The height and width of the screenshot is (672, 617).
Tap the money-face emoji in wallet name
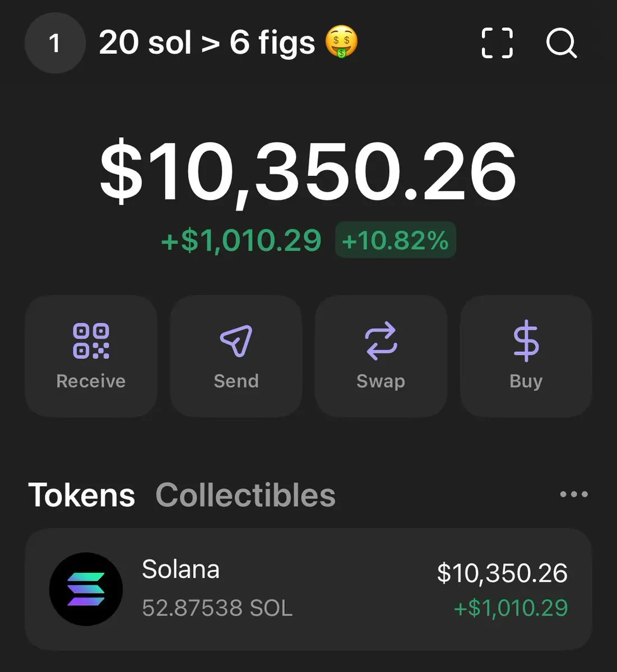[x=342, y=42]
